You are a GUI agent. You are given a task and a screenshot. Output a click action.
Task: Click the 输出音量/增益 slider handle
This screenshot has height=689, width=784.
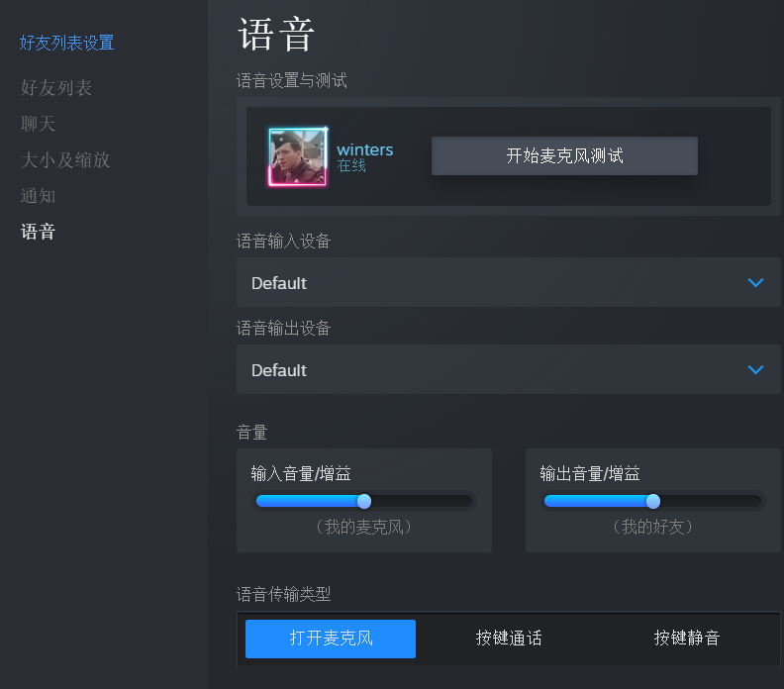point(653,501)
